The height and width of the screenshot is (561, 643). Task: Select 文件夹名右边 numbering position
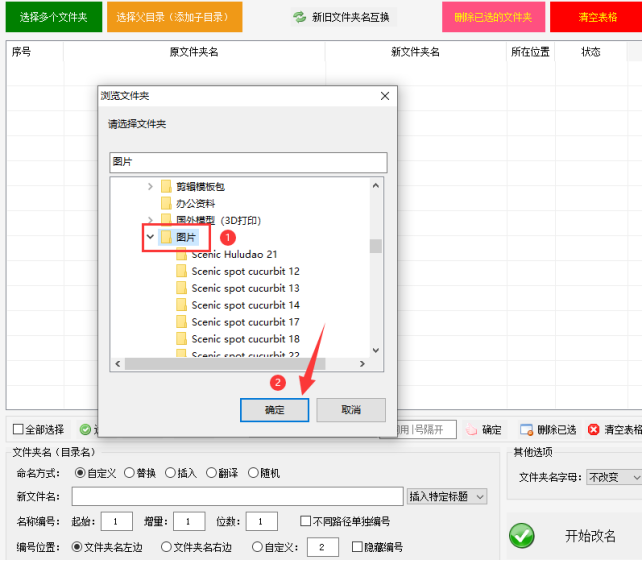(166, 547)
